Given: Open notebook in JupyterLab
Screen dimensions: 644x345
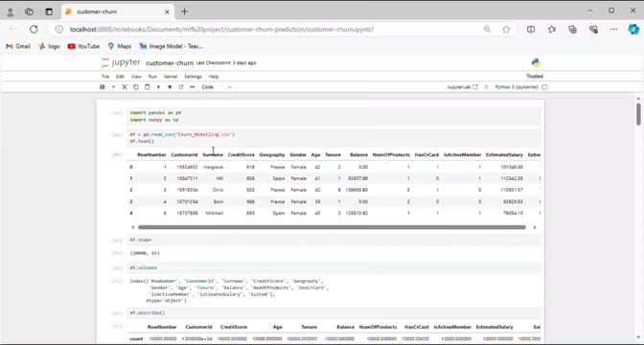Looking at the screenshot, I should point(463,87).
